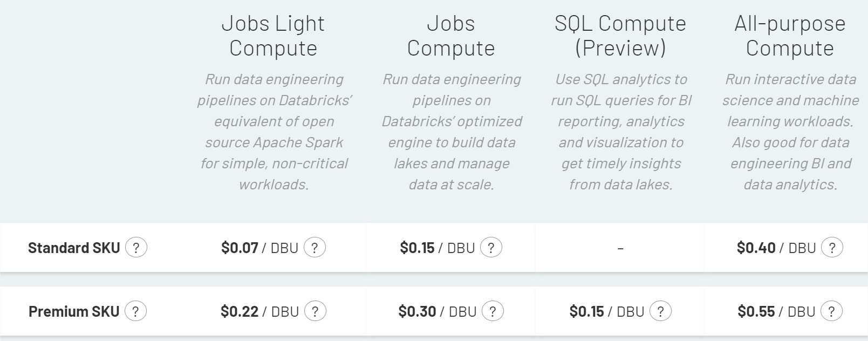
Task: Click the Premium SKU row label
Action: (73, 311)
